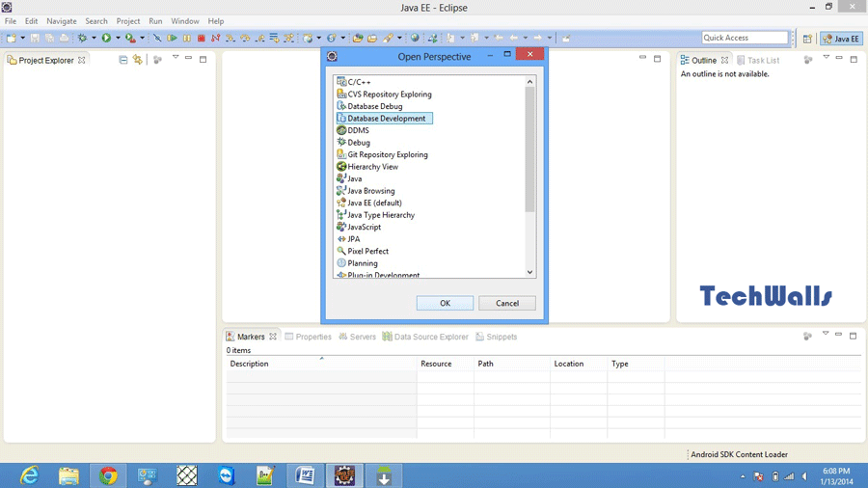Select Git Repository Exploring in the list
The width and height of the screenshot is (868, 488).
(x=382, y=155)
